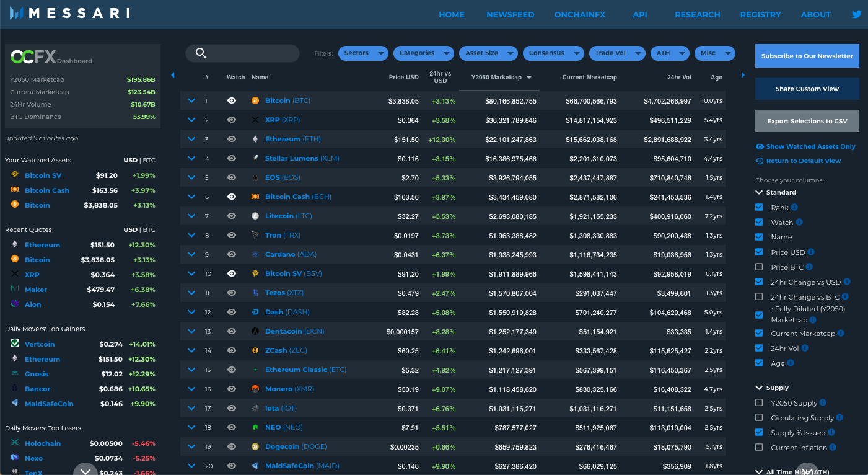The image size is (868, 475).
Task: Toggle watch eye for Bitcoin Cash row
Action: [x=232, y=197]
